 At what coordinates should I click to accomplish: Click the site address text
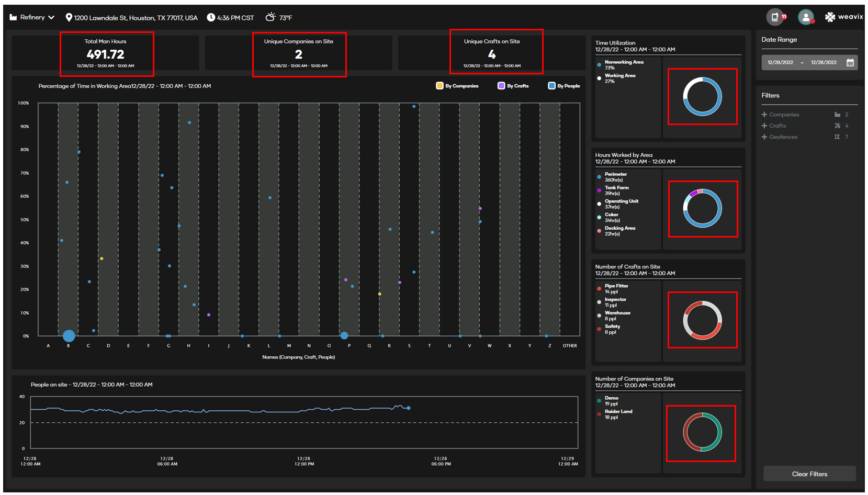(136, 18)
